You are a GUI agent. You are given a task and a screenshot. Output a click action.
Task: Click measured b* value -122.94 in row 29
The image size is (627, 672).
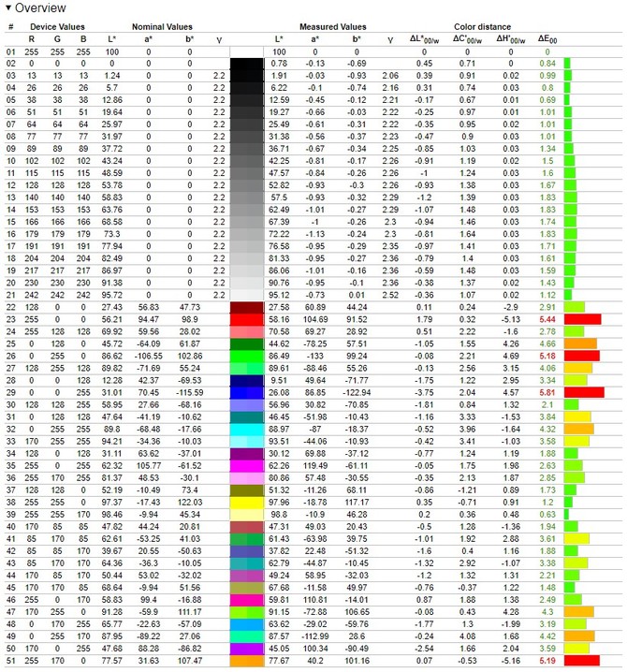point(357,392)
